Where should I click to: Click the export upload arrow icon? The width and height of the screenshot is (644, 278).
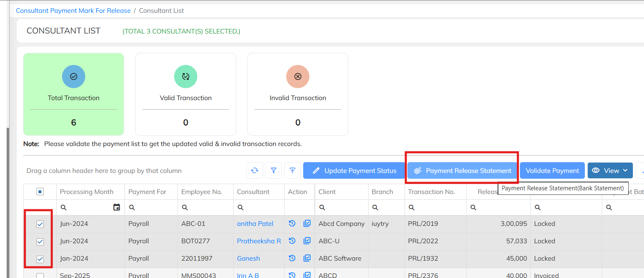(x=292, y=170)
